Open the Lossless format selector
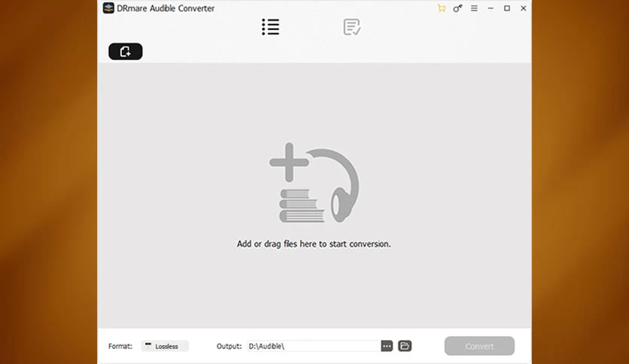This screenshot has width=629, height=364. coord(165,346)
